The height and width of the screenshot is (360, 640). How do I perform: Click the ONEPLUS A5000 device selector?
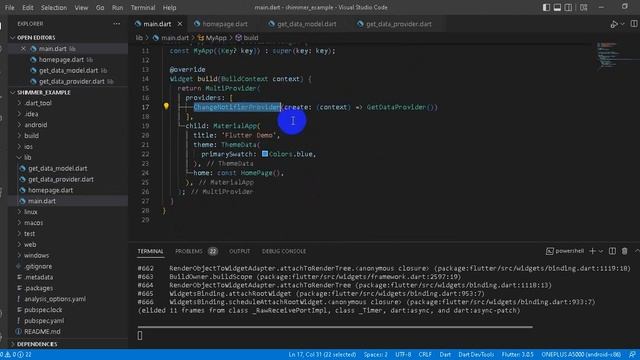(x=581, y=355)
